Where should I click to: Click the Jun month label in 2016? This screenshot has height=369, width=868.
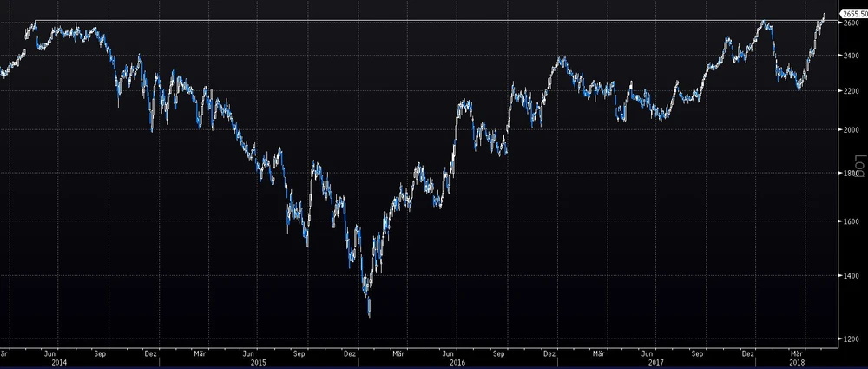pos(448,353)
